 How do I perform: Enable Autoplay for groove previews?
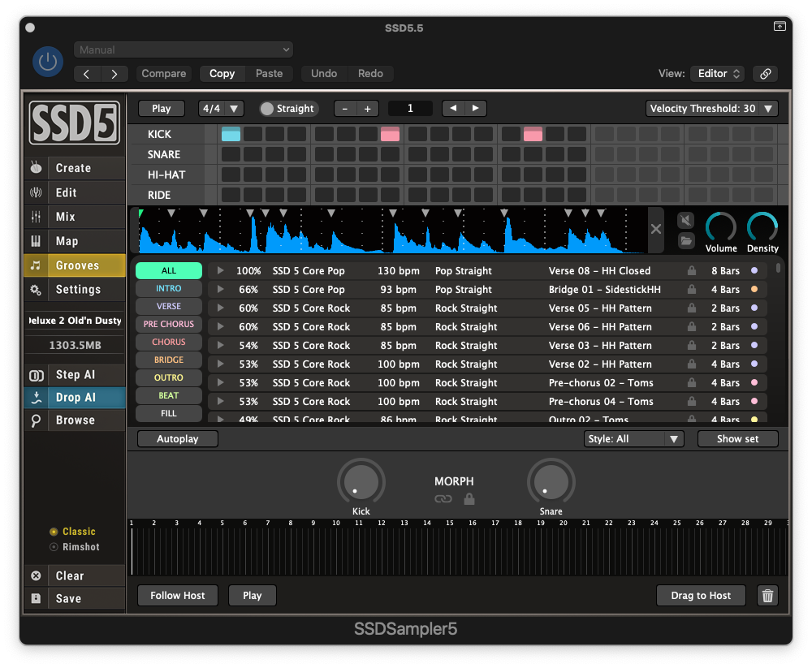[178, 438]
